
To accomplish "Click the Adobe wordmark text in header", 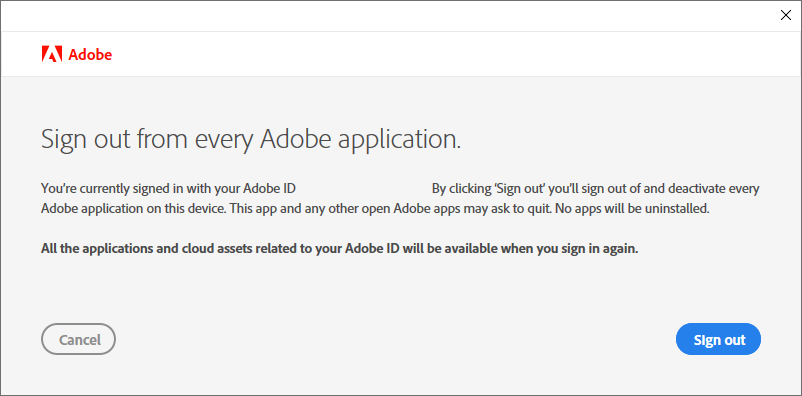I will 90,55.
